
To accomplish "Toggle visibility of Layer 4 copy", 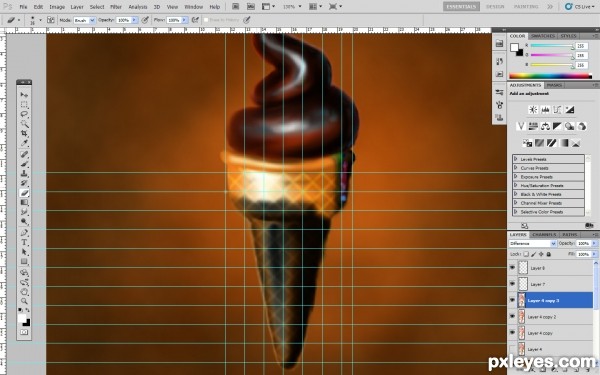I will 512,333.
